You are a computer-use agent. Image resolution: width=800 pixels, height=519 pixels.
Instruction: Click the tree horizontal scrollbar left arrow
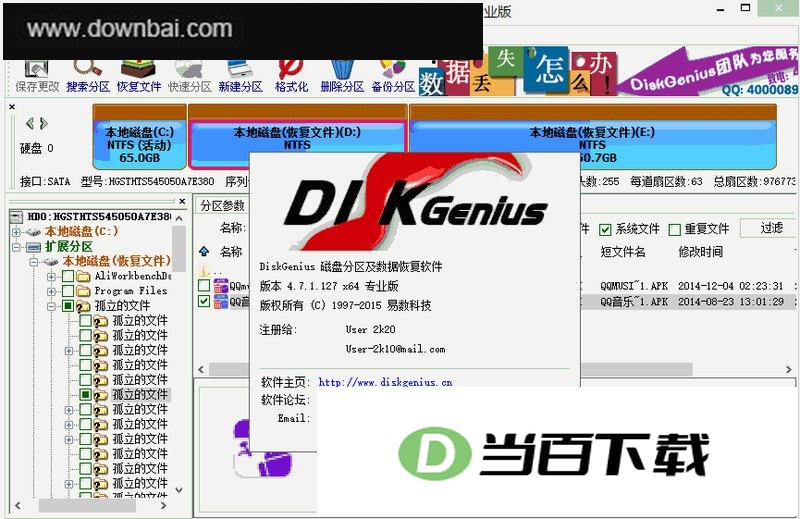pos(18,506)
